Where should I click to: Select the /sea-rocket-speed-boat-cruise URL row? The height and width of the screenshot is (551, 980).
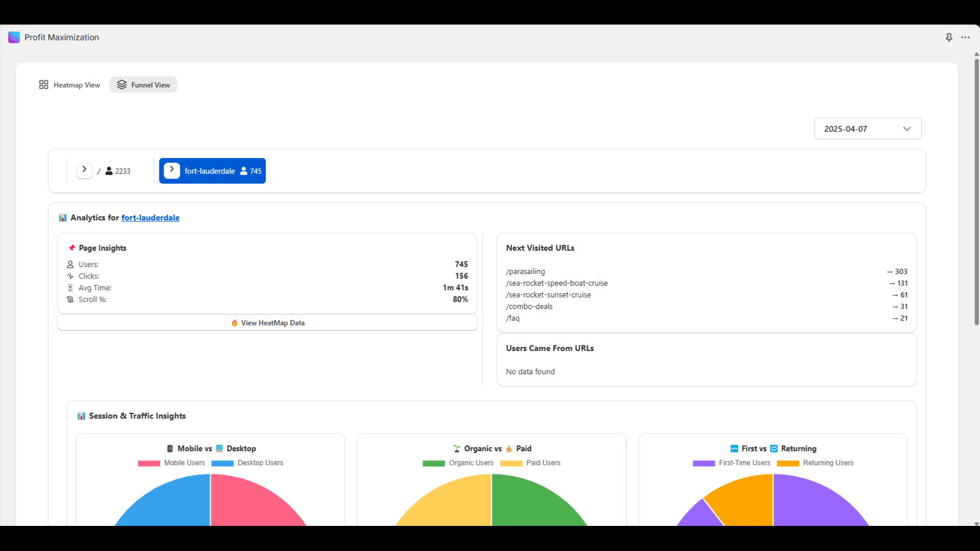707,283
